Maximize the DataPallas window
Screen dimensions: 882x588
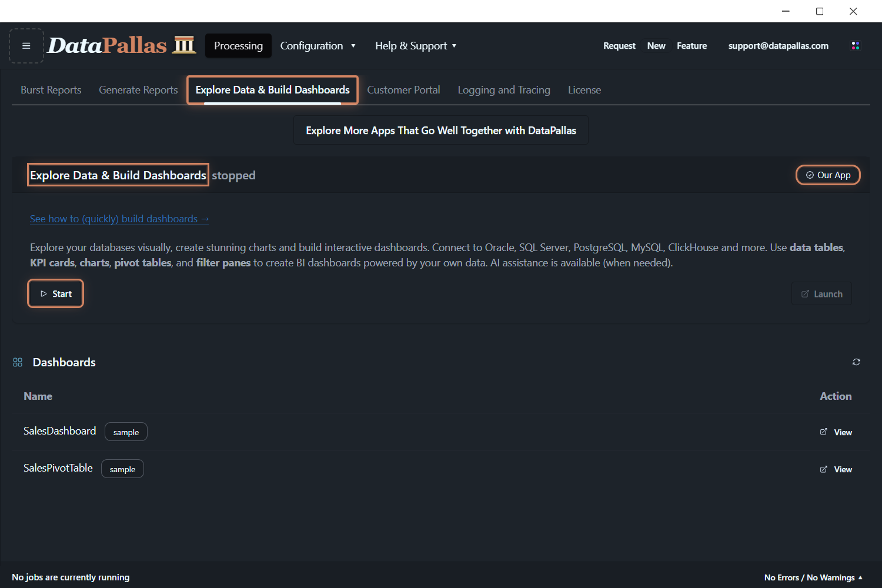[820, 11]
